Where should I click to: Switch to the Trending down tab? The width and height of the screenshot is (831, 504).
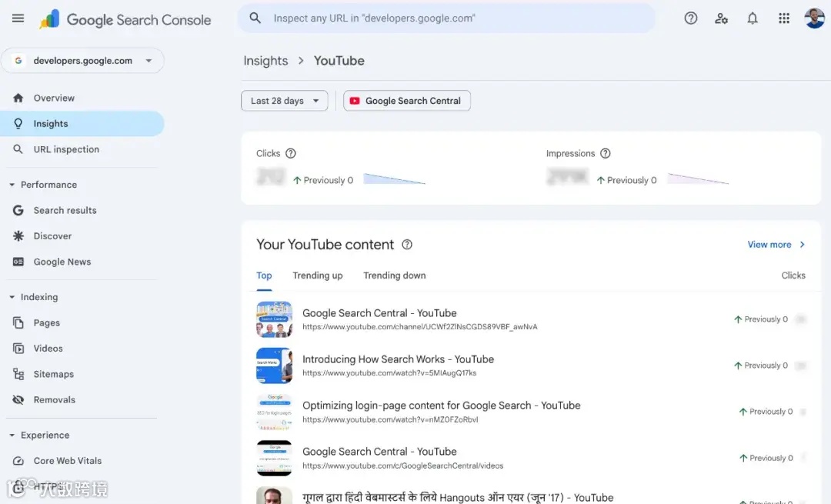point(394,275)
